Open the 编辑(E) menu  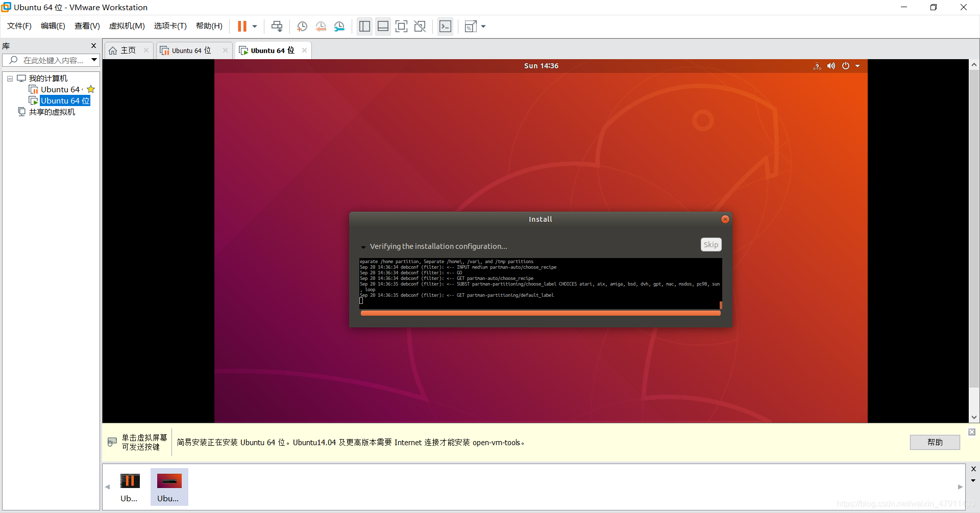[53, 26]
